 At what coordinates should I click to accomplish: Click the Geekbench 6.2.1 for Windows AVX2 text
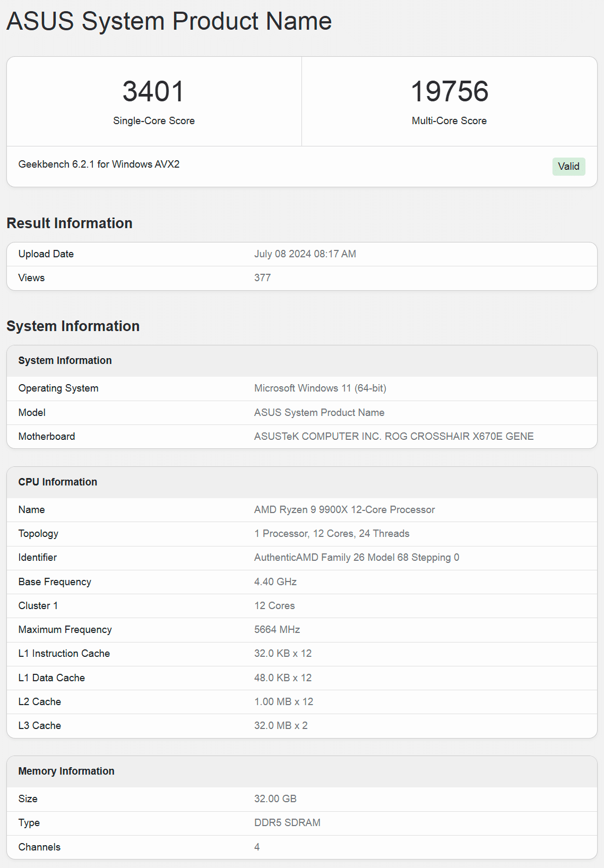[x=99, y=164]
